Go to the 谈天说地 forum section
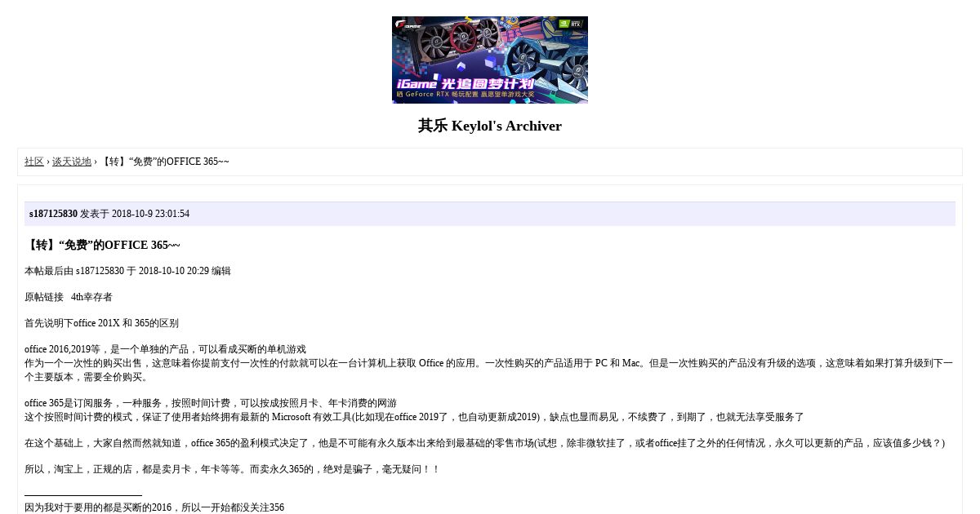980x514 pixels. [72, 162]
